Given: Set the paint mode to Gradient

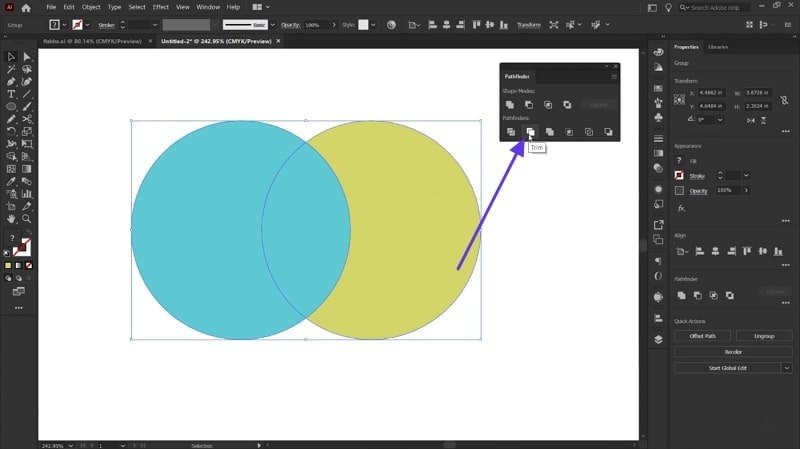Looking at the screenshot, I should (18, 265).
